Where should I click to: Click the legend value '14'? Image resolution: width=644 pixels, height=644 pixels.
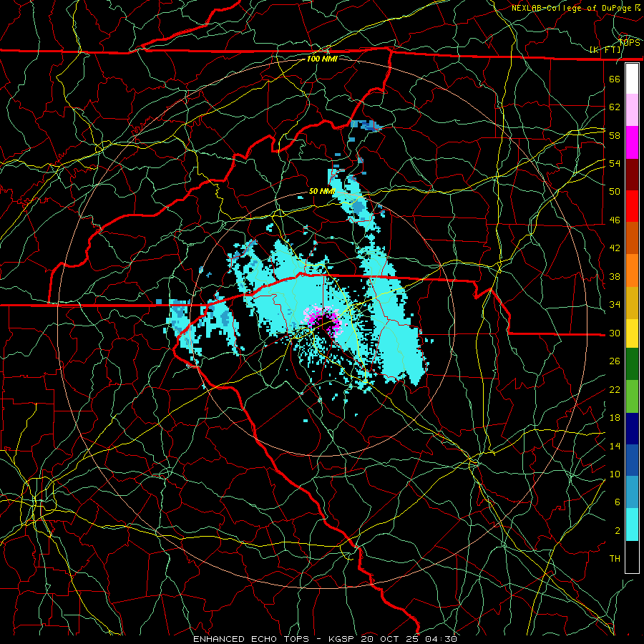coord(615,446)
